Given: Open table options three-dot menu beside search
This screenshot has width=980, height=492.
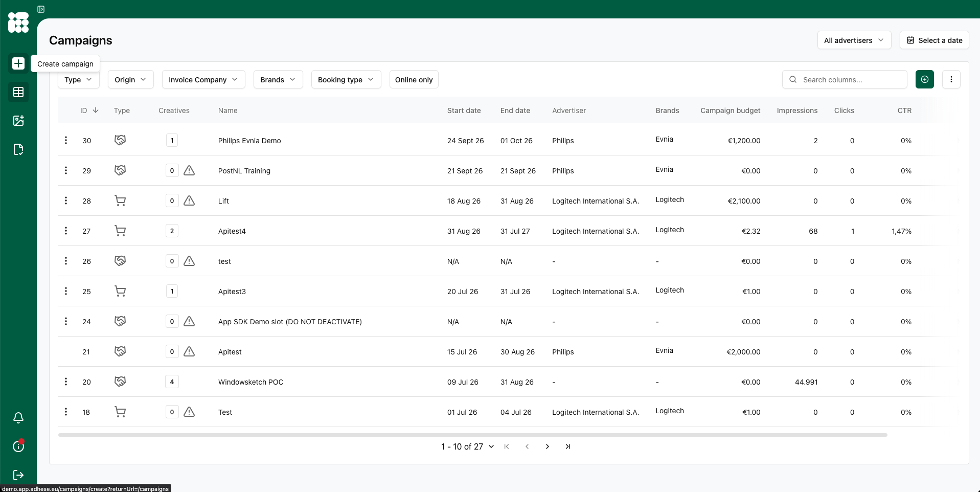Looking at the screenshot, I should pyautogui.click(x=951, y=79).
